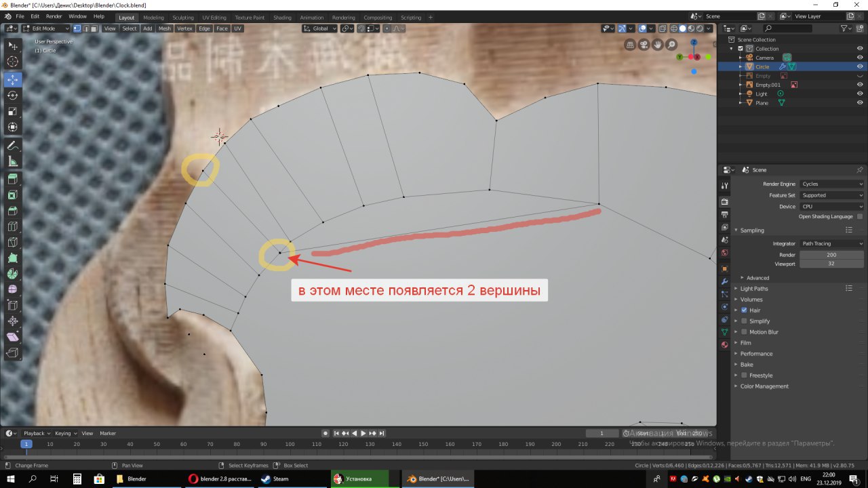Screen dimensions: 868x488
Task: Toggle camera view gizmo button
Action: tap(644, 45)
